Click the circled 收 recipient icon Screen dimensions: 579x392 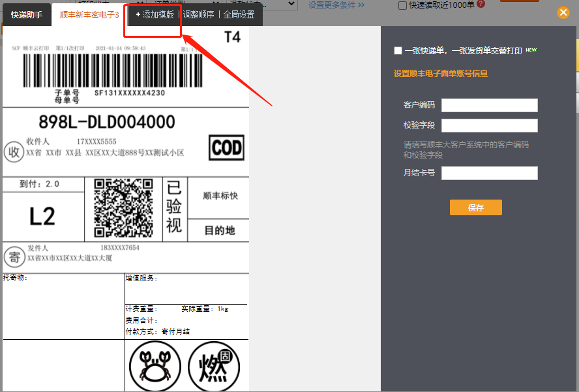pos(13,151)
